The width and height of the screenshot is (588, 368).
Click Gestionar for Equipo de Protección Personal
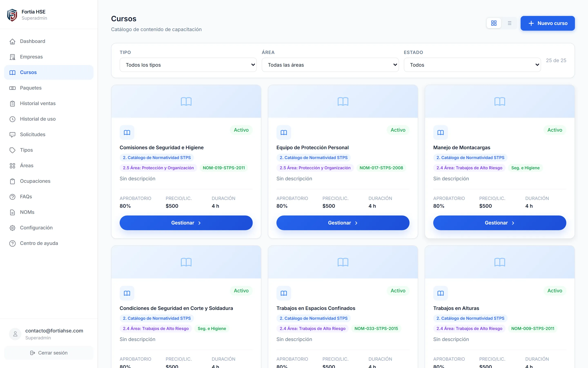[343, 223]
